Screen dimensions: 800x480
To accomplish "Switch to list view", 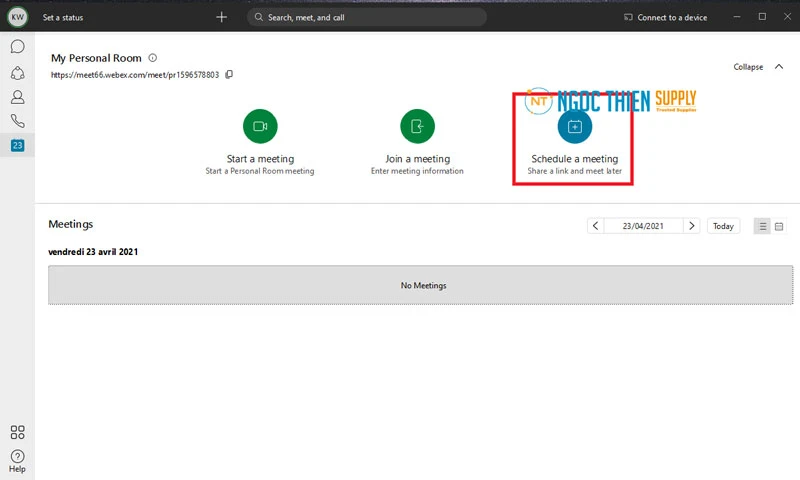I will 762,226.
